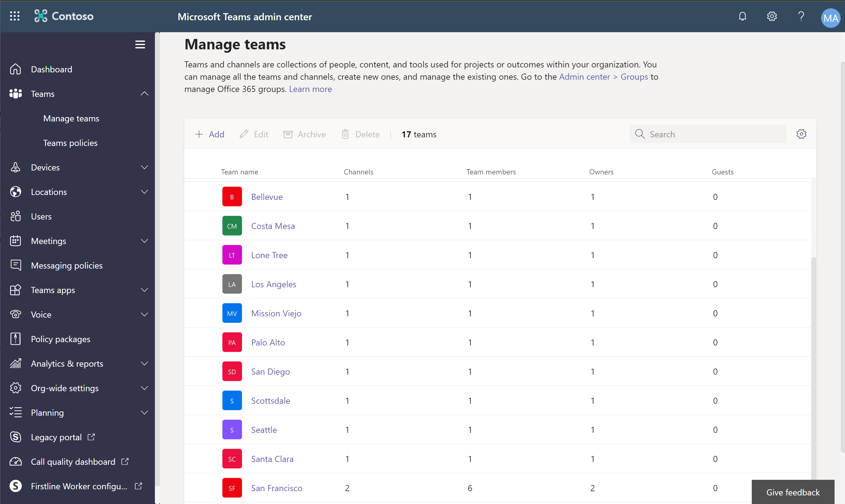Navigate to Dashboard menu item

tap(52, 69)
